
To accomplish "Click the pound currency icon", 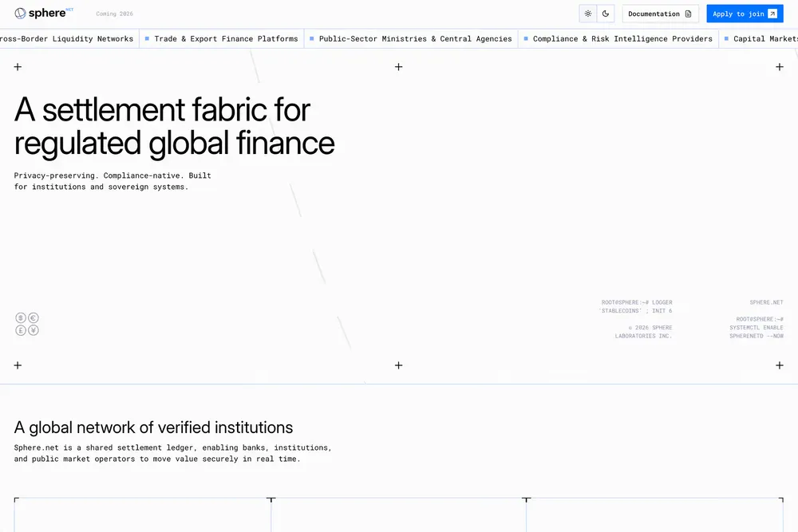I will (21, 330).
